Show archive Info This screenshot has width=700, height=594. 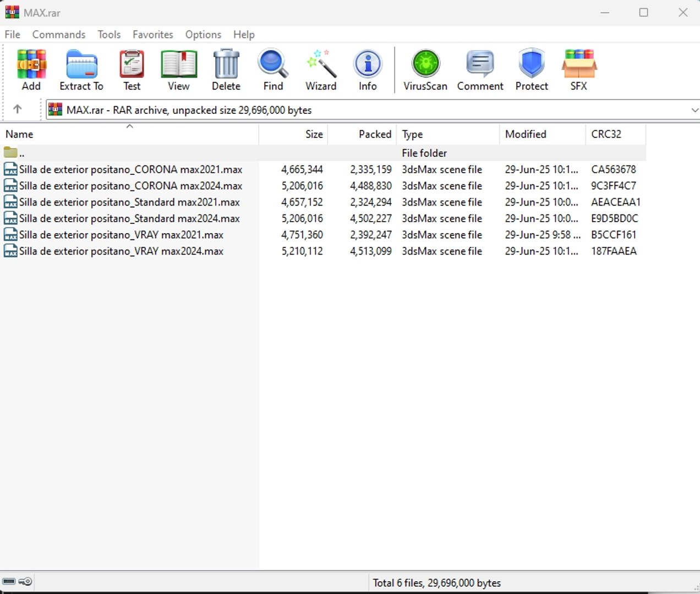pos(368,64)
